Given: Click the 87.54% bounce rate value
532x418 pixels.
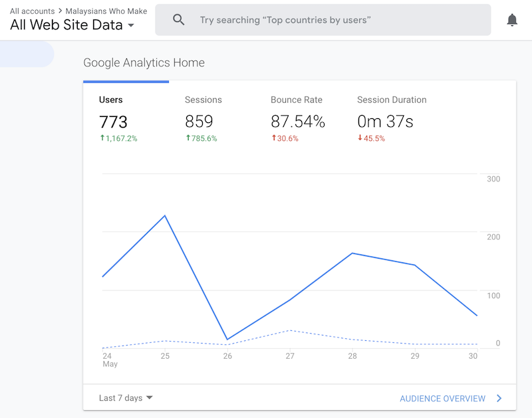Looking at the screenshot, I should tap(298, 122).
